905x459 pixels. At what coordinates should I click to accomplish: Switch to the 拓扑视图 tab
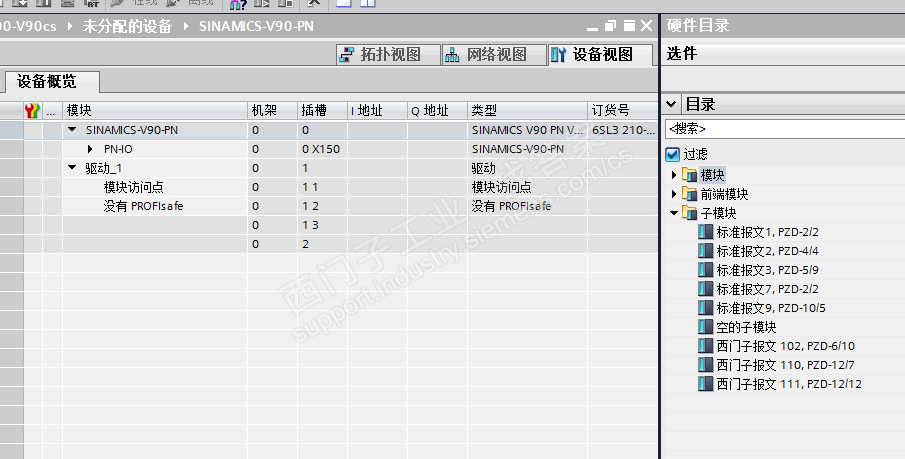(388, 55)
